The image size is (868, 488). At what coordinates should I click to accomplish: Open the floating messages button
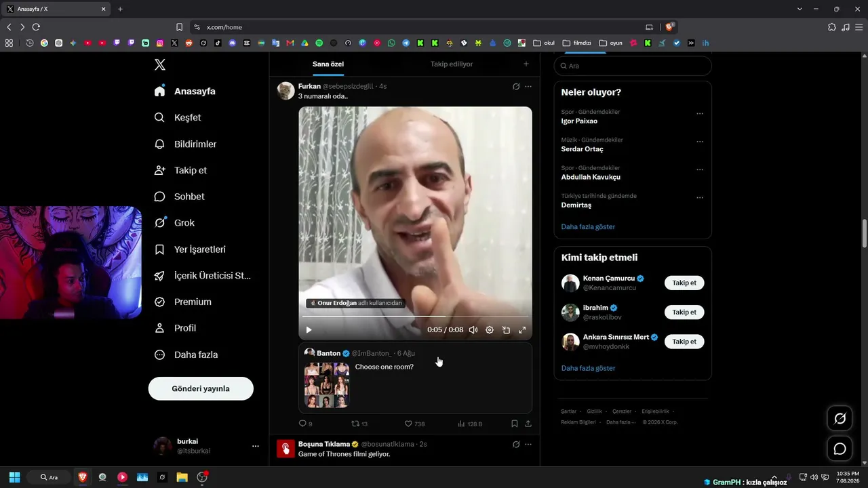840,449
